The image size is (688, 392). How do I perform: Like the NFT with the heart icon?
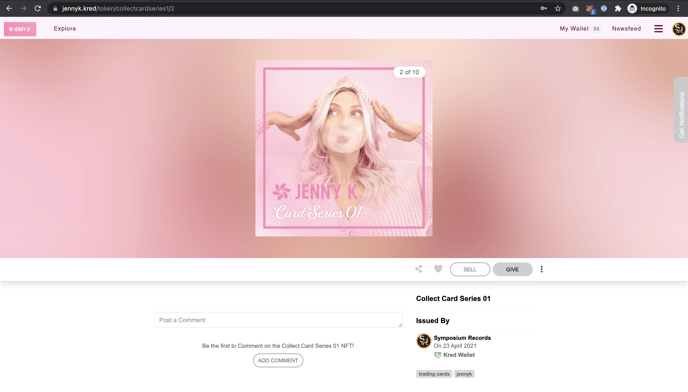(x=438, y=269)
